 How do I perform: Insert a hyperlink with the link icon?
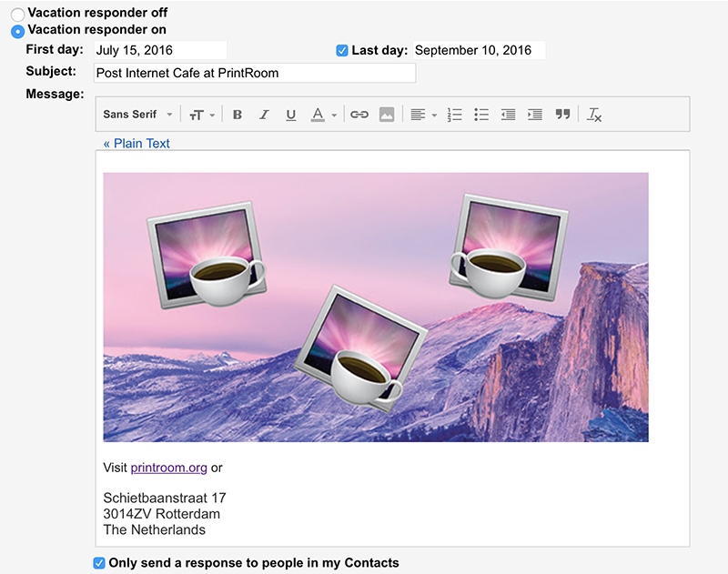point(359,115)
